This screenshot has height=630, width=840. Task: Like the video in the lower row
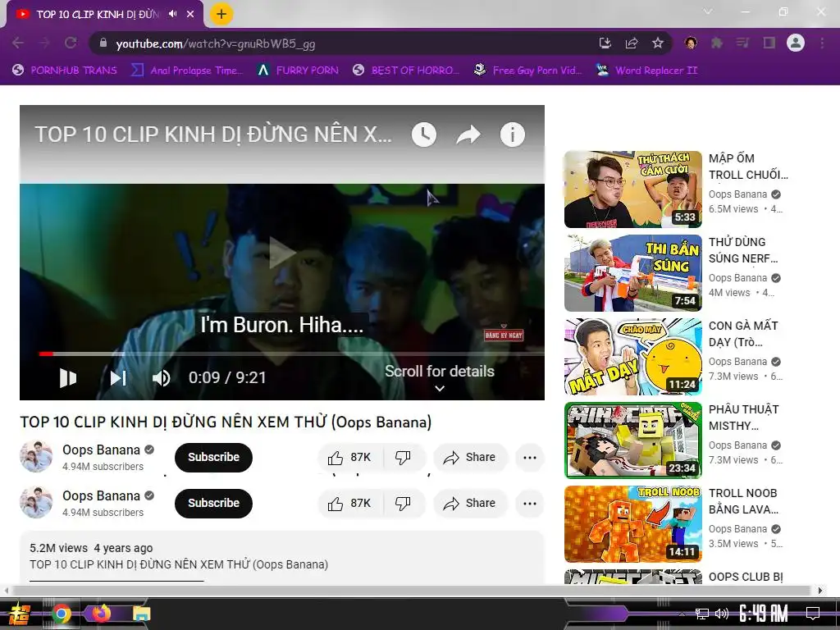point(350,503)
